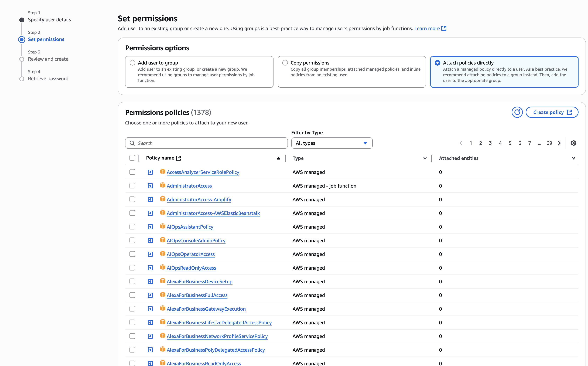The image size is (588, 366).
Task: Click orange policy icon for AIOpsReadOnlyAccess
Action: click(163, 267)
